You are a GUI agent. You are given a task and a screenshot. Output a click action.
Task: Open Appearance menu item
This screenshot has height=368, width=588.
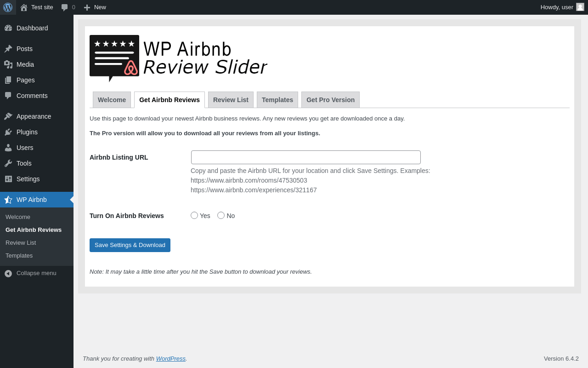pos(34,116)
